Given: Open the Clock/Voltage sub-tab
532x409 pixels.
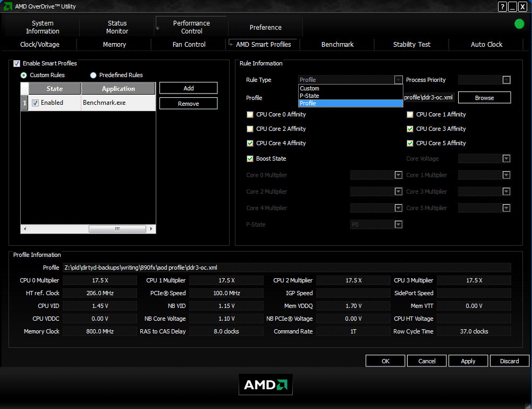Looking at the screenshot, I should 40,45.
